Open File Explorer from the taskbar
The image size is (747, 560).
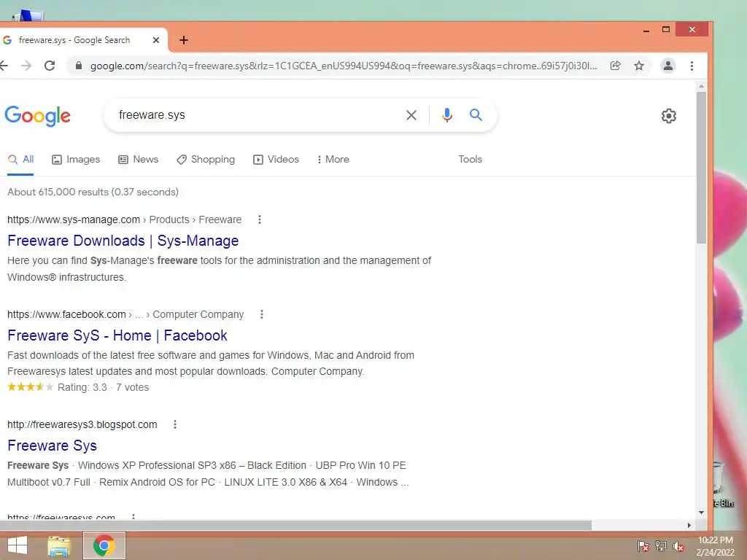[59, 547]
